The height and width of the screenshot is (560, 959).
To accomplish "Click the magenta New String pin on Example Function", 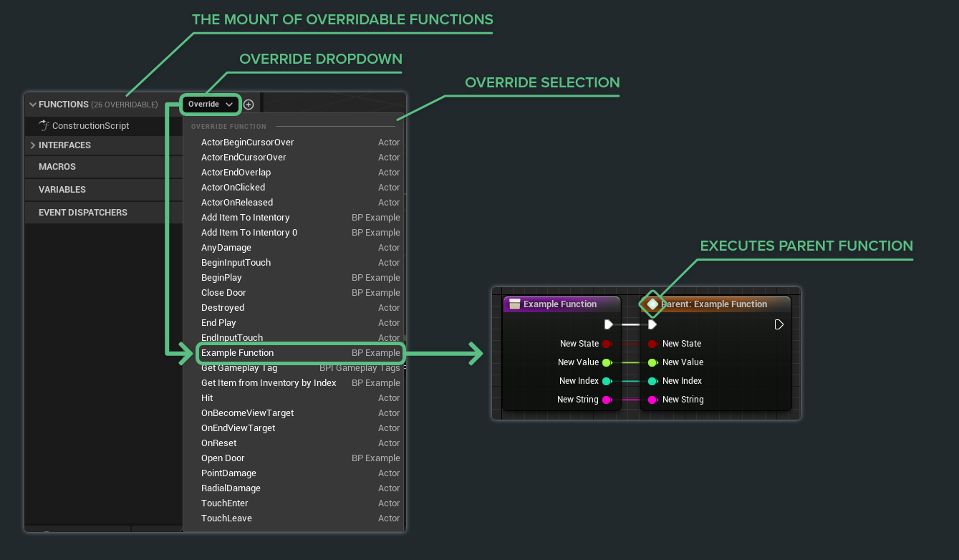I will tap(607, 399).
